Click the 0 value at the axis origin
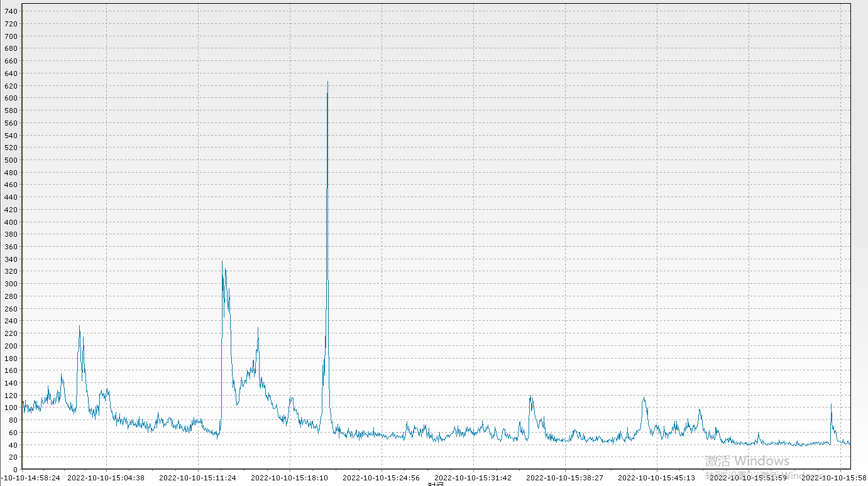Image resolution: width=868 pixels, height=486 pixels. 15,470
